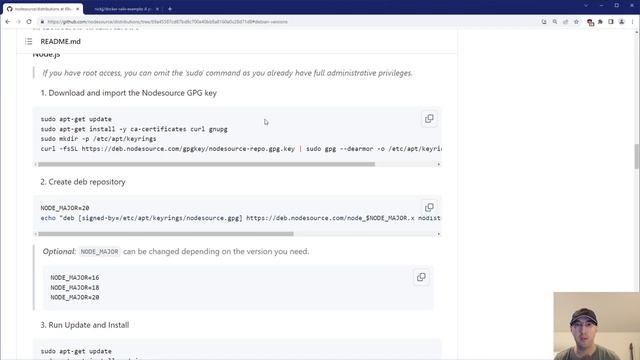Click the first 'sudo apt-get update' line
Screen dimensions: 640x360
76,119
